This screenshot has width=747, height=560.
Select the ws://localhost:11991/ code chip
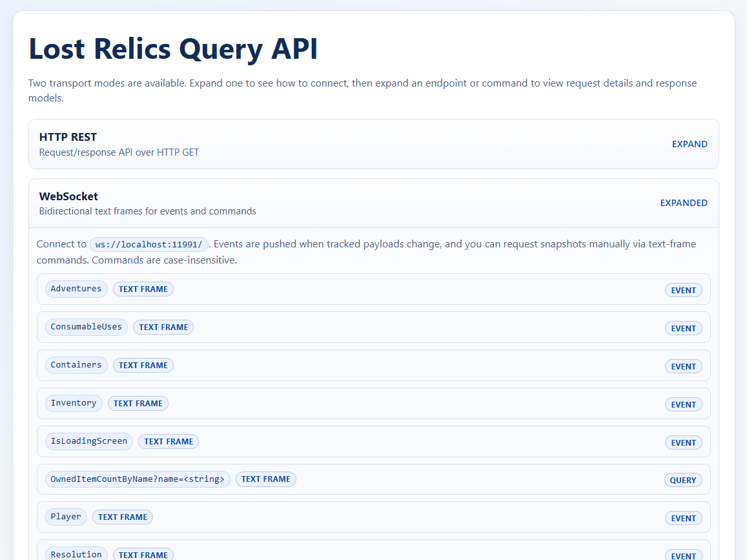(x=148, y=244)
